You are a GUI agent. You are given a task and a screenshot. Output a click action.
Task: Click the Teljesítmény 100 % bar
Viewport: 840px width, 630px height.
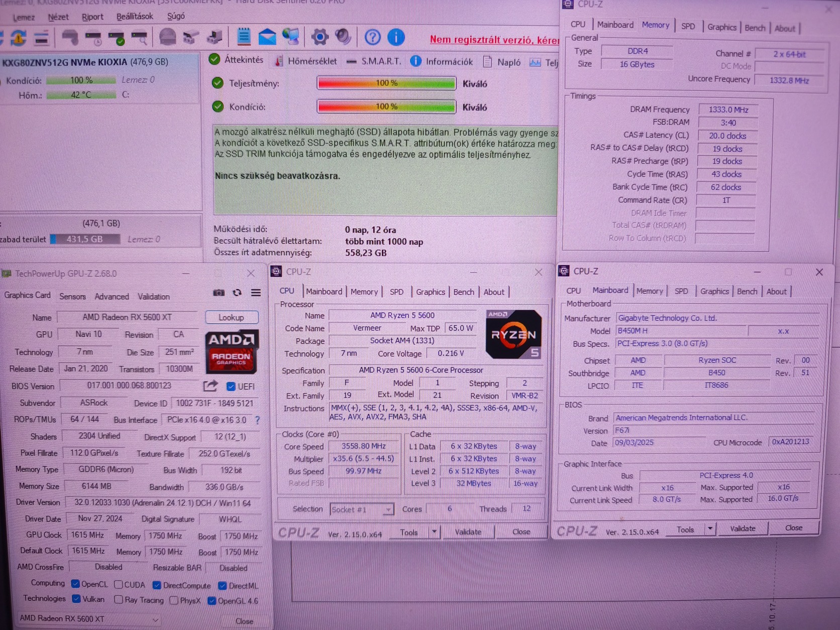pyautogui.click(x=386, y=83)
